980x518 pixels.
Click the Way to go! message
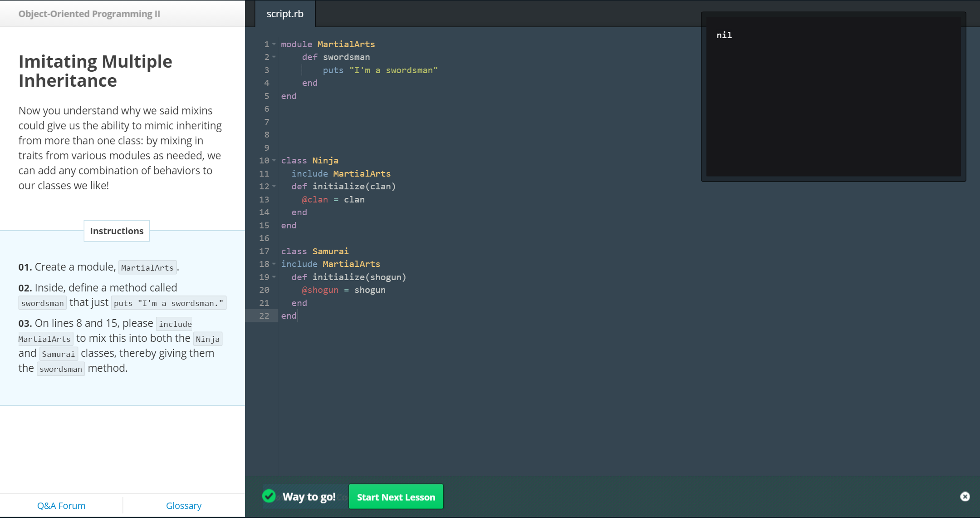309,497
